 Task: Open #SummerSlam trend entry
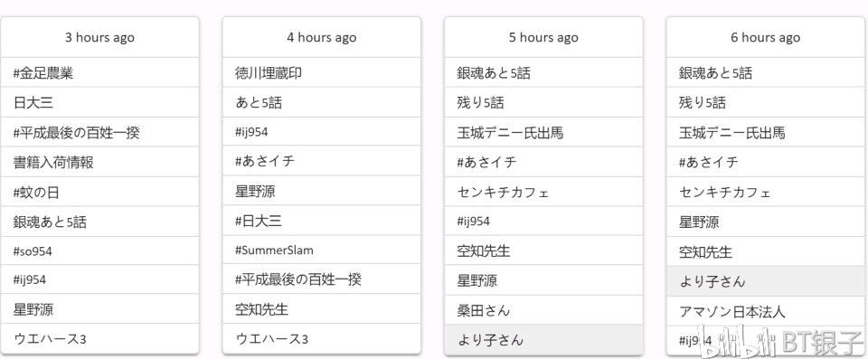pos(322,250)
